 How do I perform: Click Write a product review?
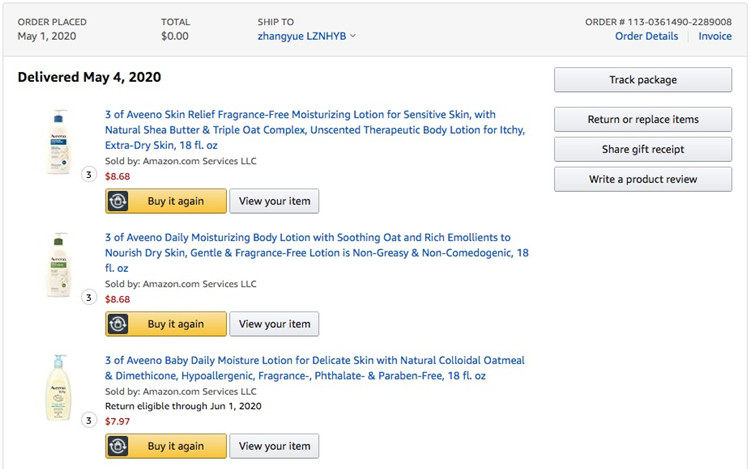(643, 180)
